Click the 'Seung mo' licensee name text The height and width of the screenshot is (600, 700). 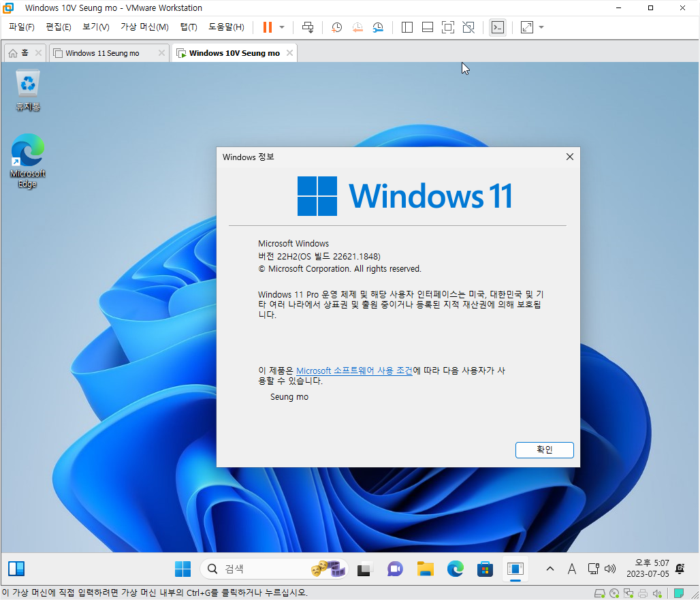coord(289,397)
